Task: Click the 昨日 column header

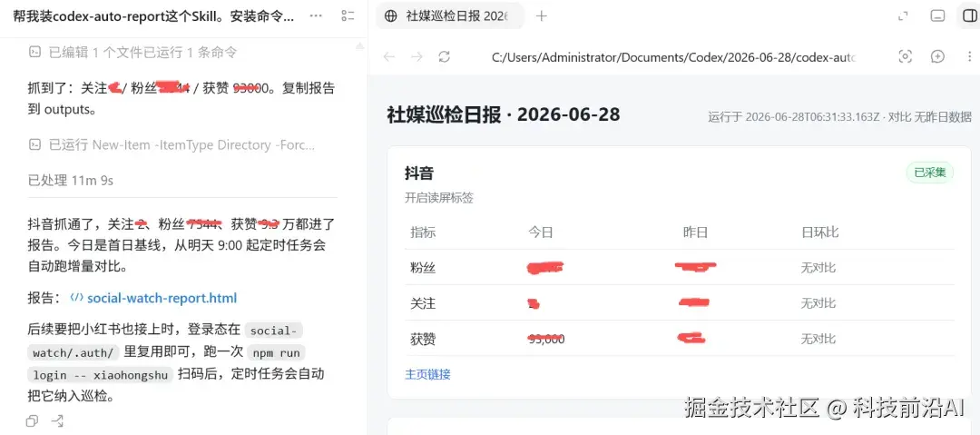Action: click(x=696, y=232)
